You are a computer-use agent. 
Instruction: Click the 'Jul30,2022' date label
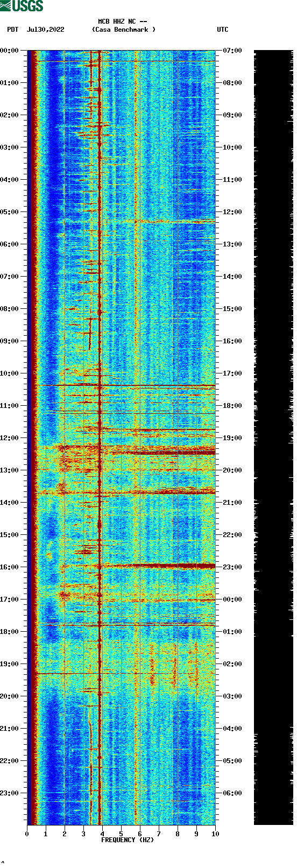(45, 30)
